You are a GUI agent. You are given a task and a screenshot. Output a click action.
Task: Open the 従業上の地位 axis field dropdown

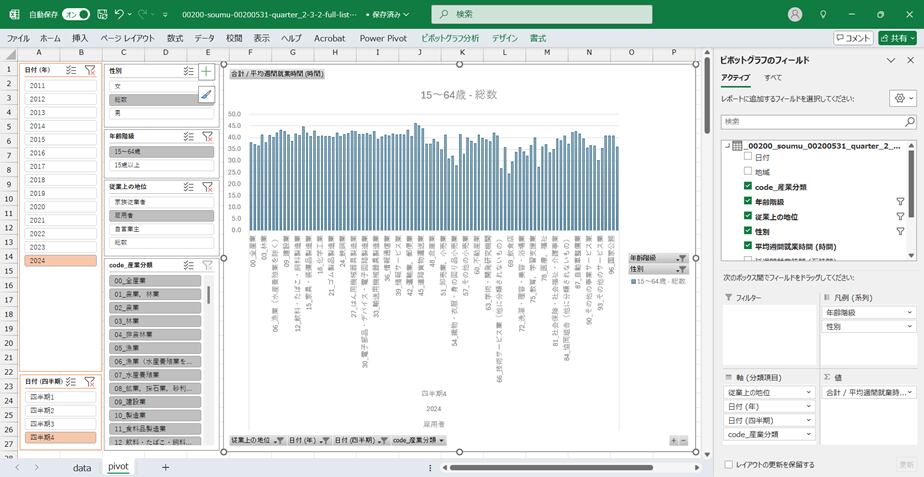[808, 392]
